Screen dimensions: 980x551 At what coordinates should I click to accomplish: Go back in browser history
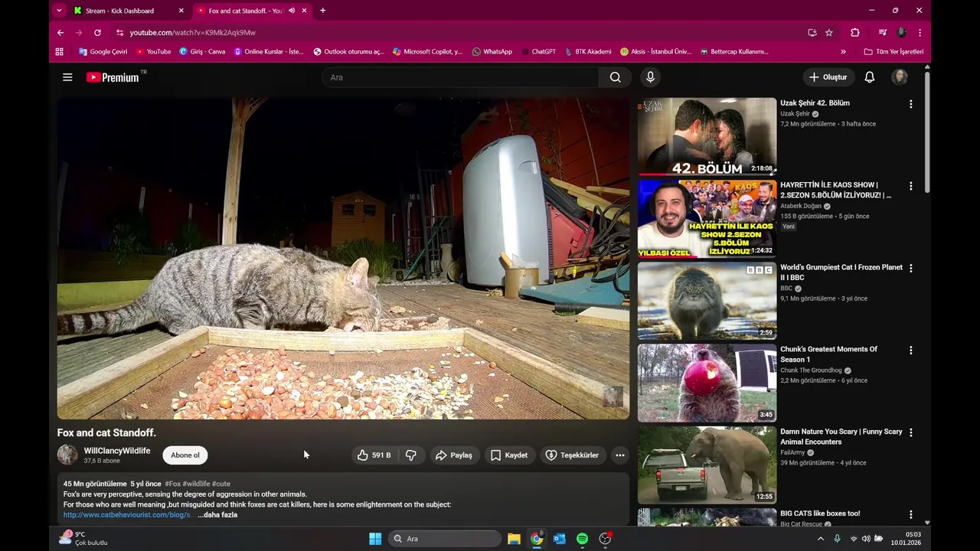tap(60, 33)
